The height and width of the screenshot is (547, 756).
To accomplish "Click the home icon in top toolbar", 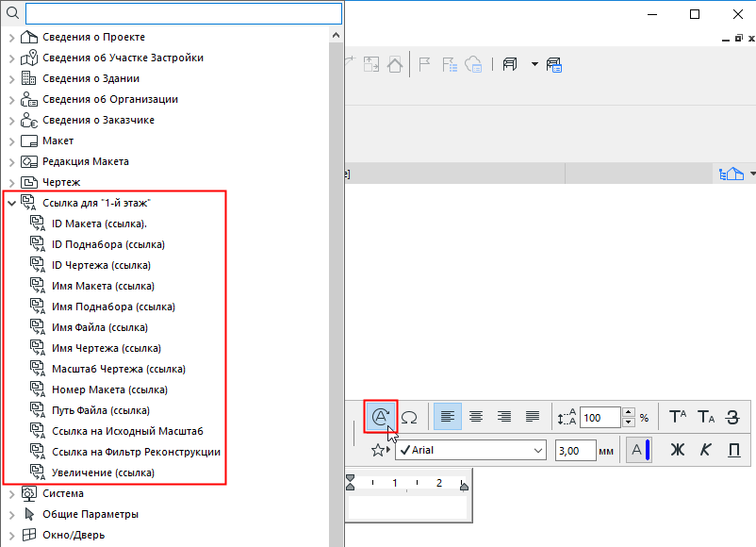I will [395, 64].
